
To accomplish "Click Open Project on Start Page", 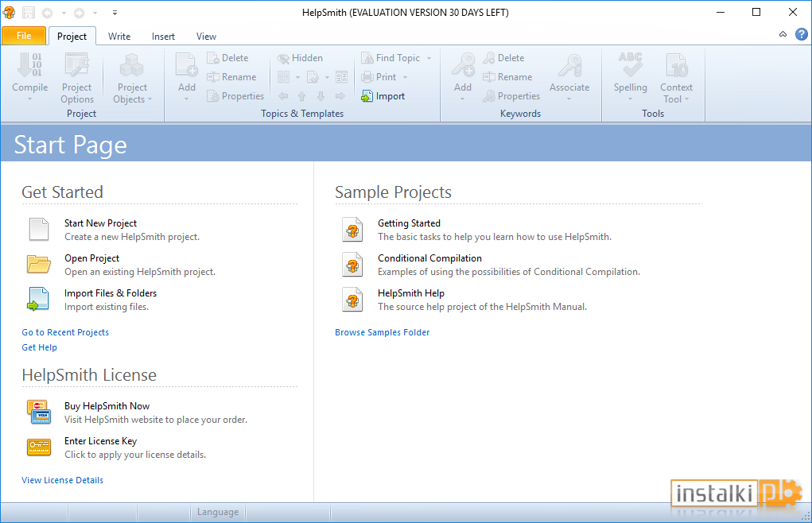I will pos(91,258).
